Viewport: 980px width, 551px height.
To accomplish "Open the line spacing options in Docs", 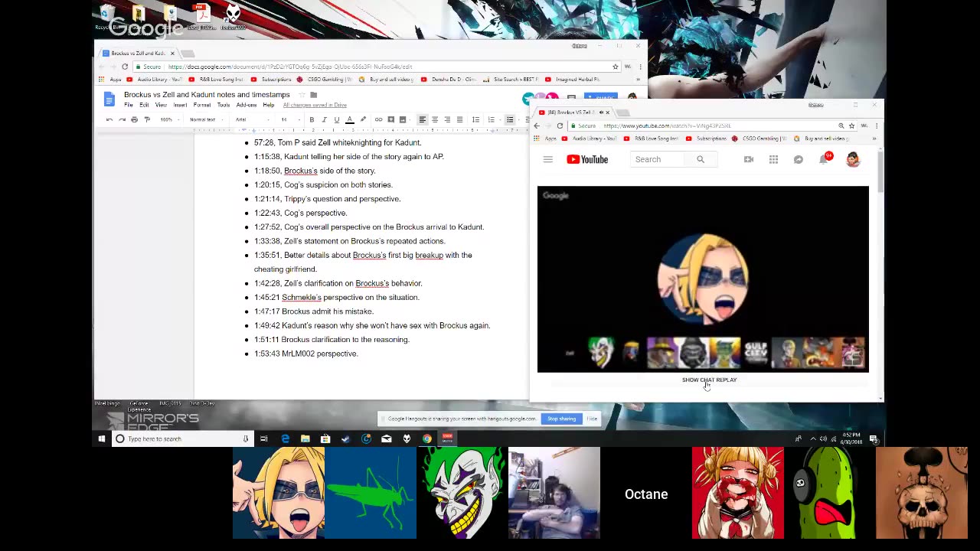I will pos(475,119).
